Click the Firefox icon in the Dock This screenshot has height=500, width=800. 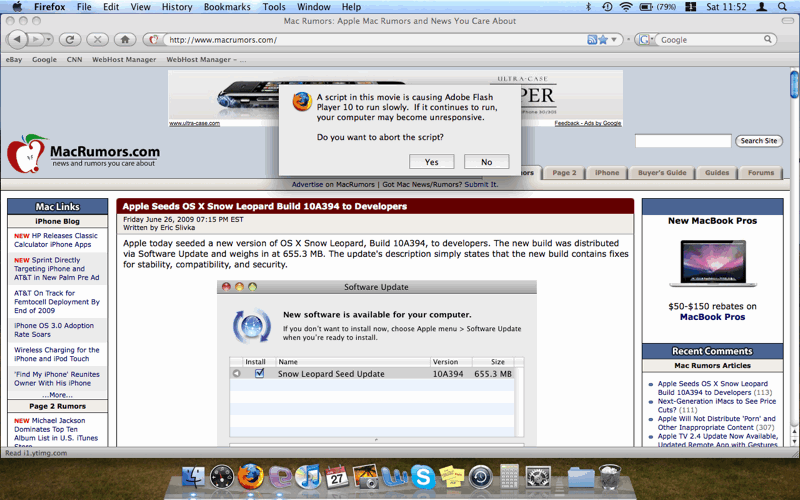coord(251,477)
